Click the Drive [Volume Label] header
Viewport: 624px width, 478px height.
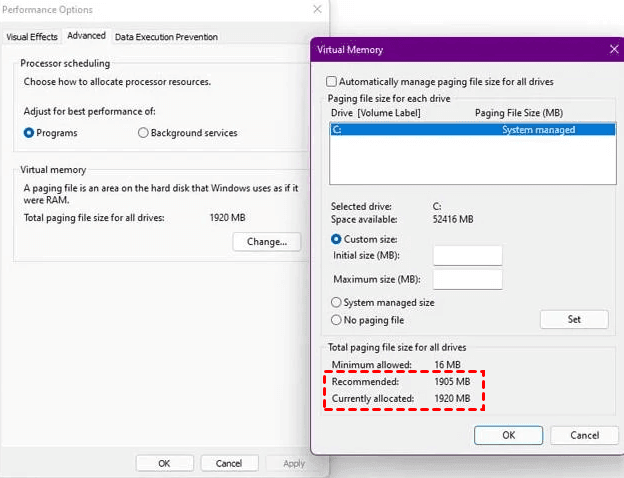[x=376, y=113]
